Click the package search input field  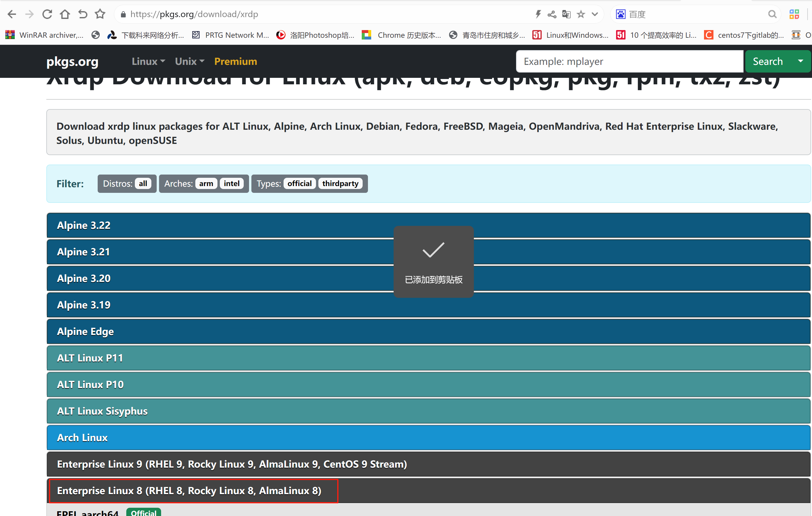tap(629, 61)
